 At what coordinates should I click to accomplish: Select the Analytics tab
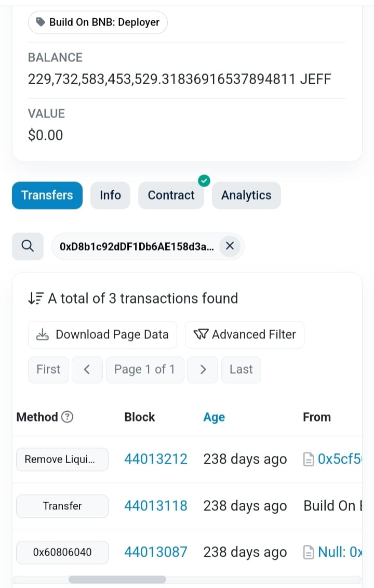[246, 195]
